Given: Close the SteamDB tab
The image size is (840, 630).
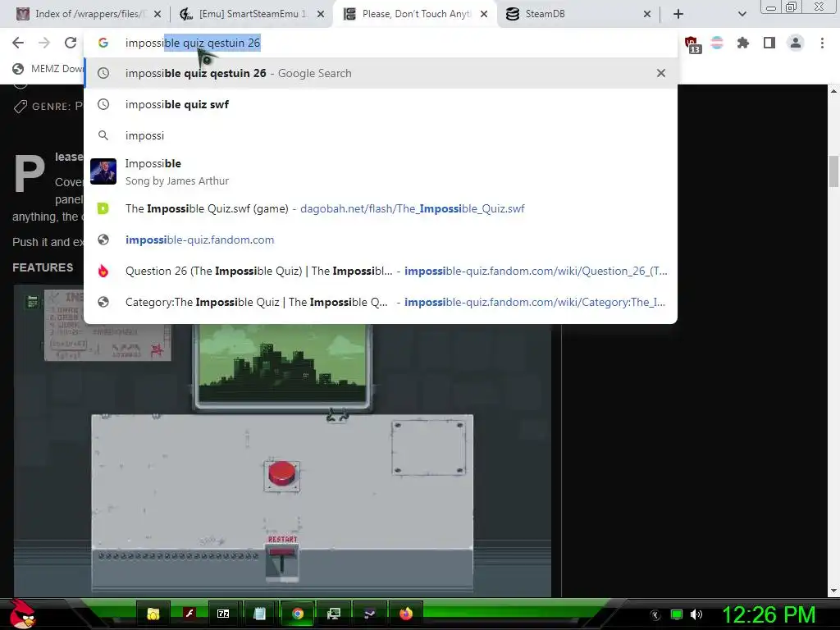Looking at the screenshot, I should (647, 14).
